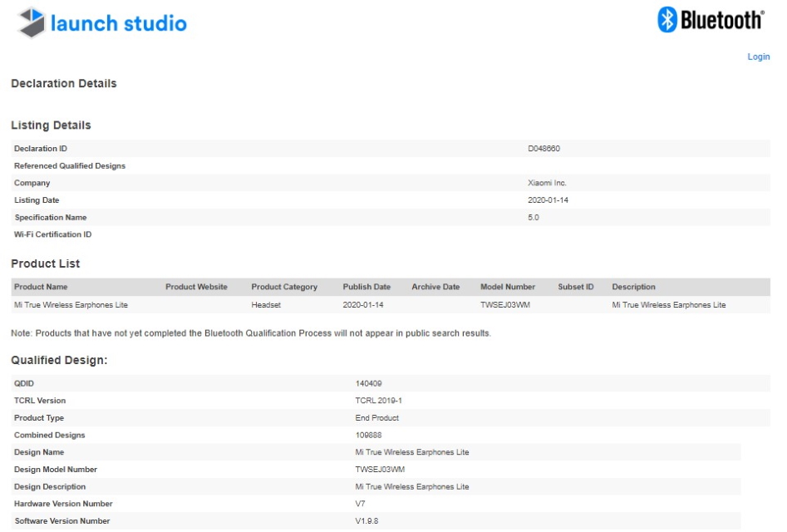Viewport: 787px width, 532px height.
Task: Open the Login link
Action: pyautogui.click(x=758, y=57)
